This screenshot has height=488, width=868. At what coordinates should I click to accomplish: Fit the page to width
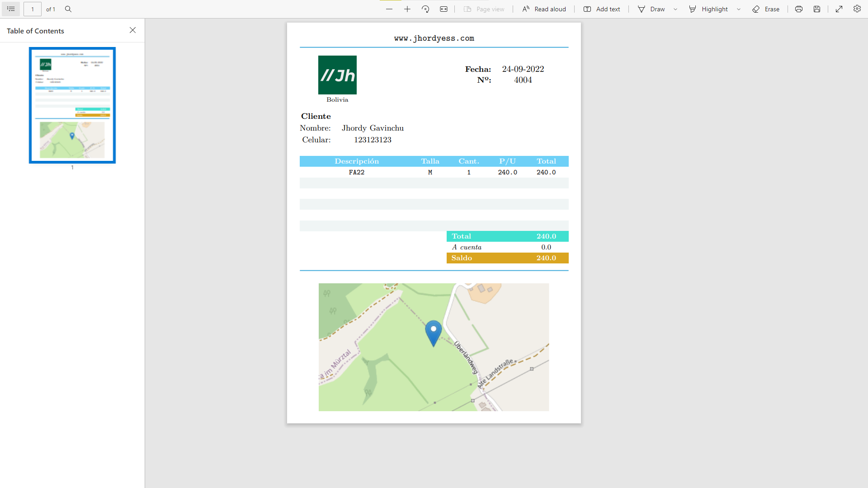tap(443, 9)
